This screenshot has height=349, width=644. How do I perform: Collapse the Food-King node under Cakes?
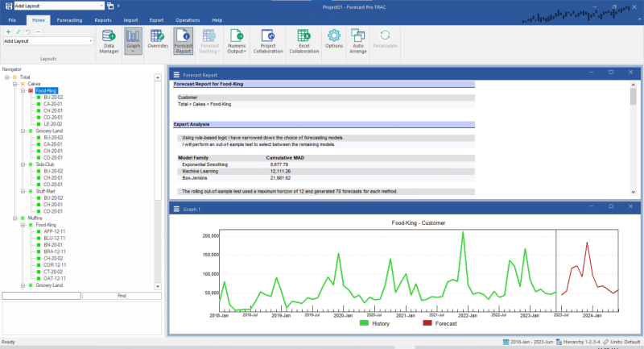coord(23,91)
